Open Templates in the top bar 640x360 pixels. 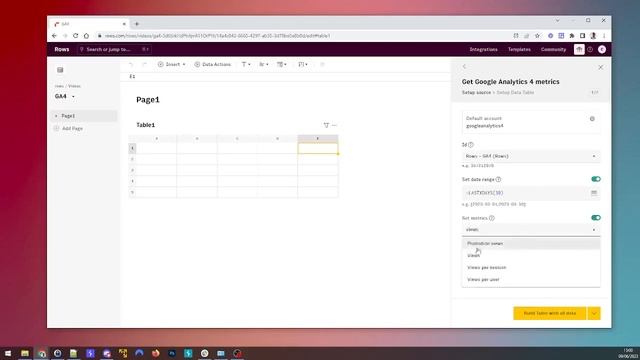point(519,49)
